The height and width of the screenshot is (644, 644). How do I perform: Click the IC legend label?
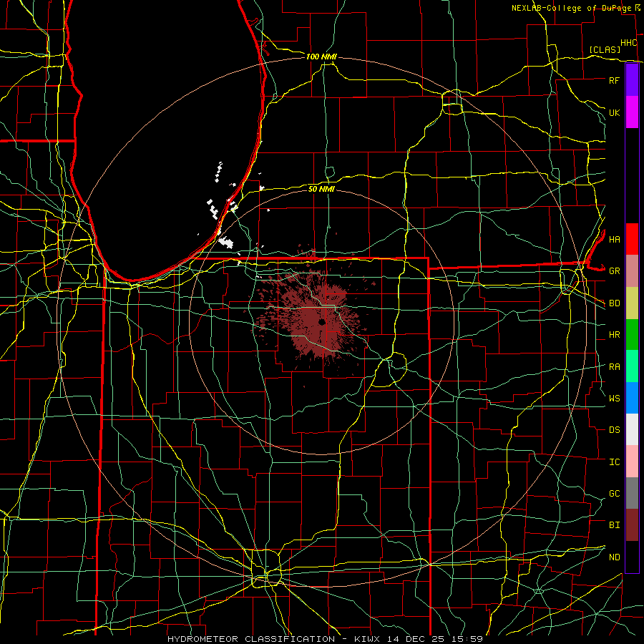[x=614, y=462]
